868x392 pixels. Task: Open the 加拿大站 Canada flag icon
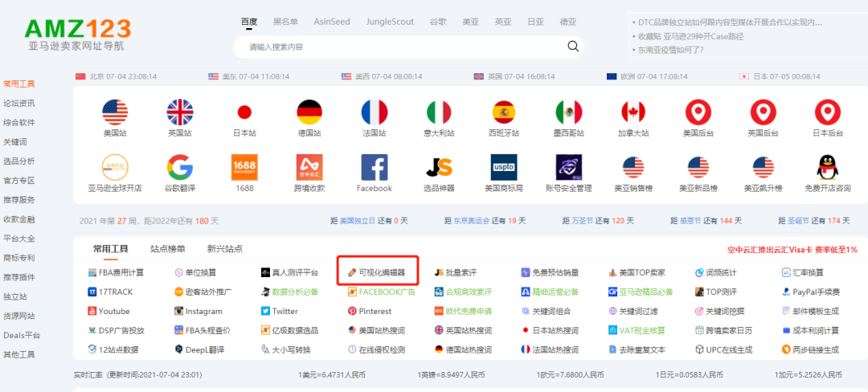633,112
